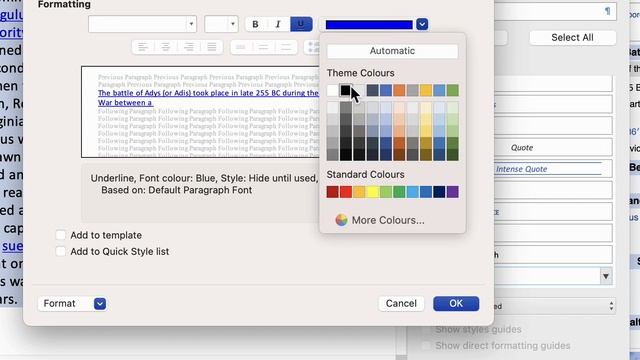Select purple standard colour

click(453, 192)
